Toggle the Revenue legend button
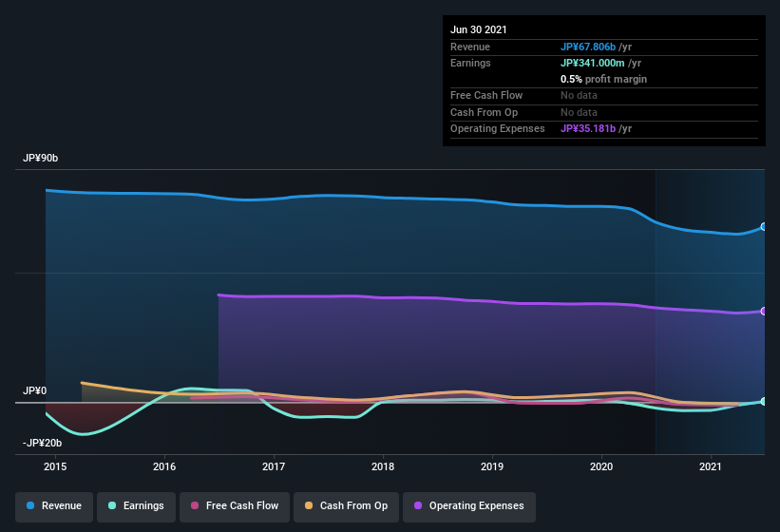The width and height of the screenshot is (780, 532). tap(54, 506)
